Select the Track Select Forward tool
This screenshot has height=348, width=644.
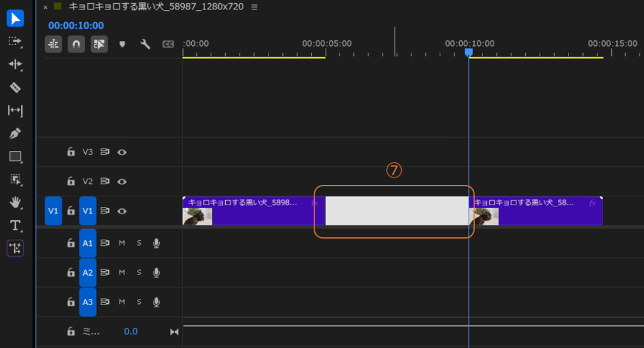tap(15, 42)
